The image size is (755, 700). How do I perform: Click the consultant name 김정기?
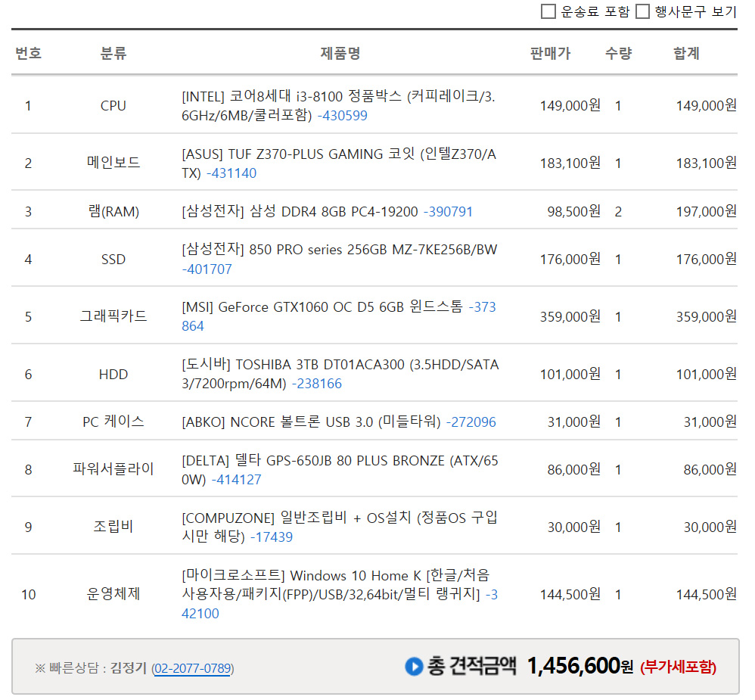tap(129, 667)
